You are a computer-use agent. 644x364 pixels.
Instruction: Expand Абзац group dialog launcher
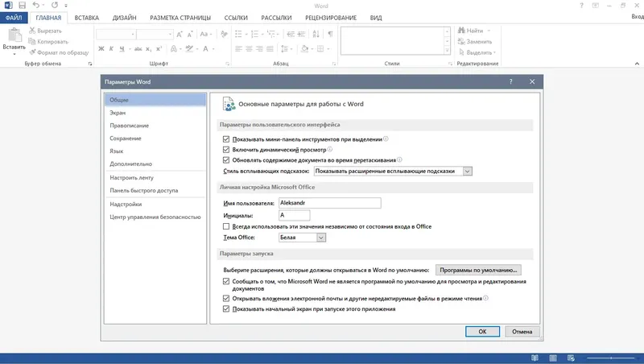[x=334, y=64]
